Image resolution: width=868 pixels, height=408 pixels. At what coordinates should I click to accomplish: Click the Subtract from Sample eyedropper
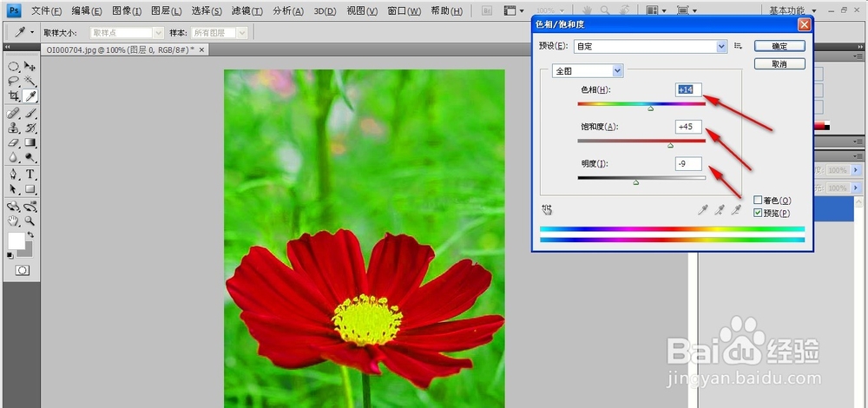point(736,209)
